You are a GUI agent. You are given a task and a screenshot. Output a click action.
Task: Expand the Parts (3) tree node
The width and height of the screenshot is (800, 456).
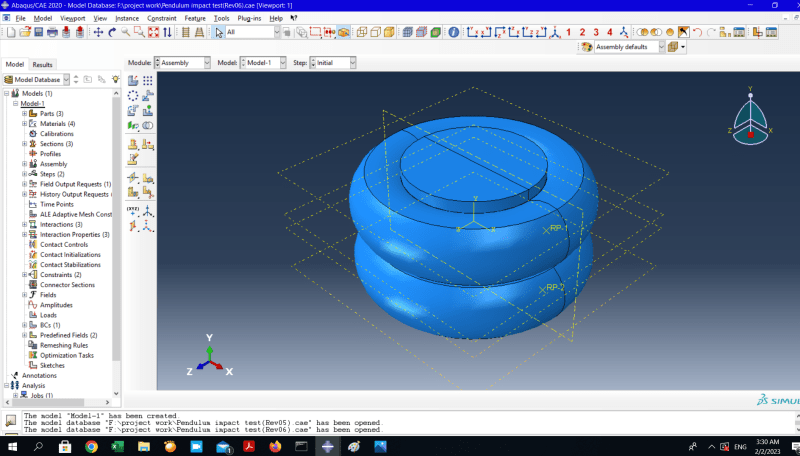click(x=24, y=113)
